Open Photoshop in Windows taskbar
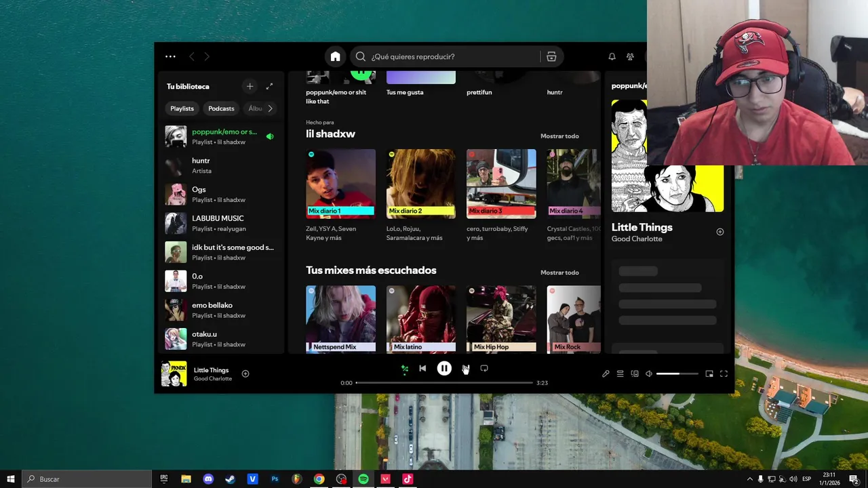868x488 pixels. pos(275,479)
